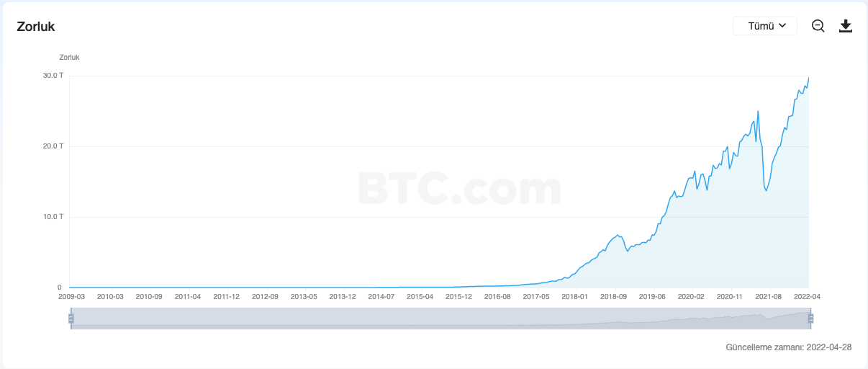This screenshot has height=369, width=868.
Task: Click the middle of the range slider track
Action: point(440,318)
